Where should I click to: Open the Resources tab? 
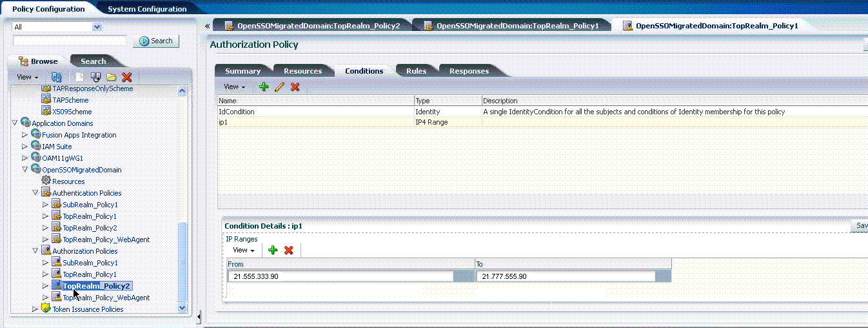pyautogui.click(x=302, y=71)
